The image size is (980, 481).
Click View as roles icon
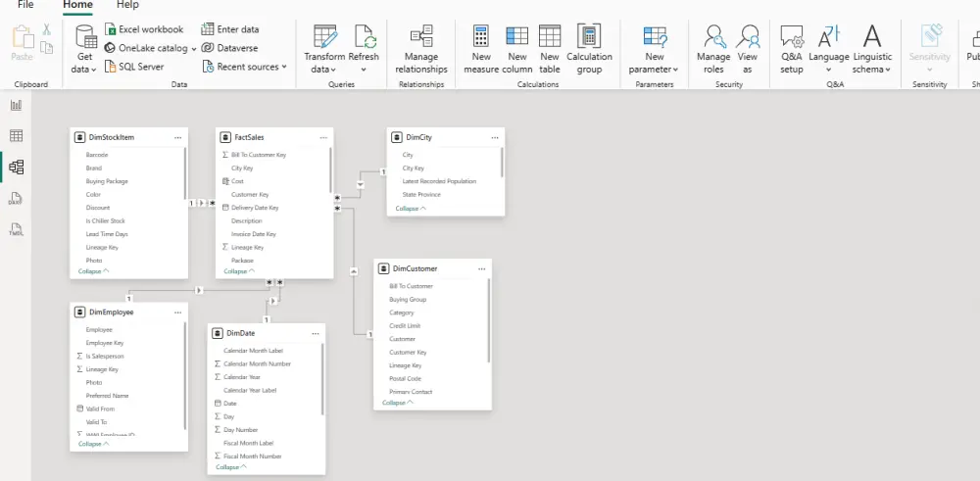[x=748, y=37]
